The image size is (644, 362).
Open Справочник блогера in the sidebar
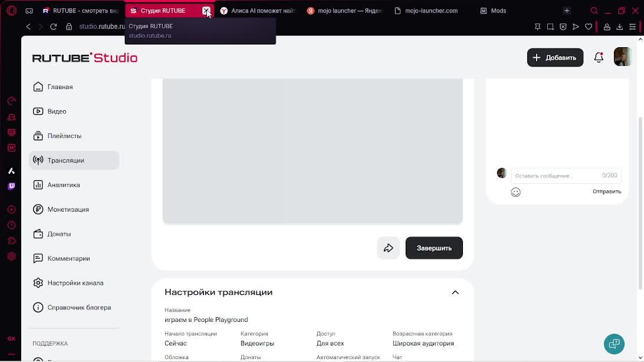(x=74, y=307)
